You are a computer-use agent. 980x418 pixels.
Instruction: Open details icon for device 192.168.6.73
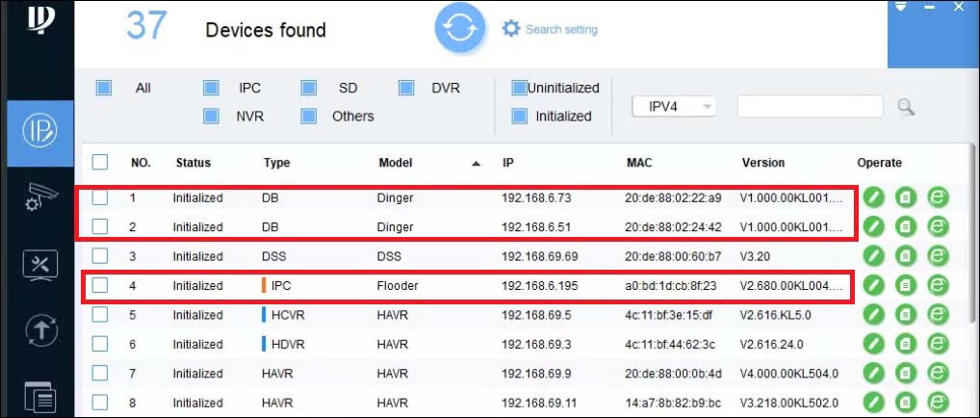(906, 197)
